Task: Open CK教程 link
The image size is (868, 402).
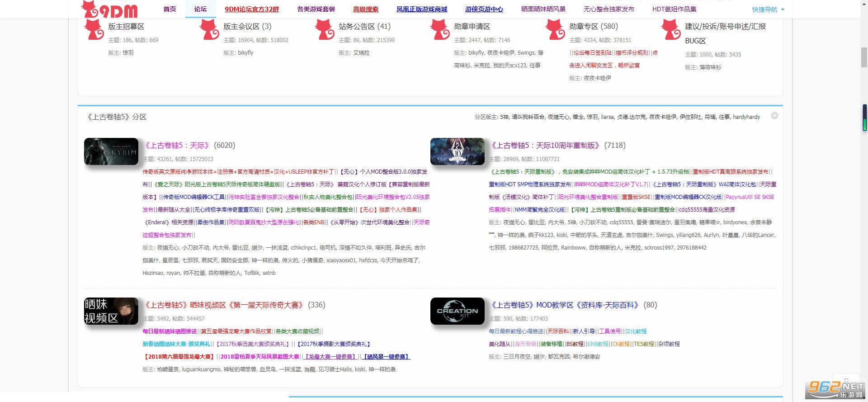Action: (x=621, y=344)
